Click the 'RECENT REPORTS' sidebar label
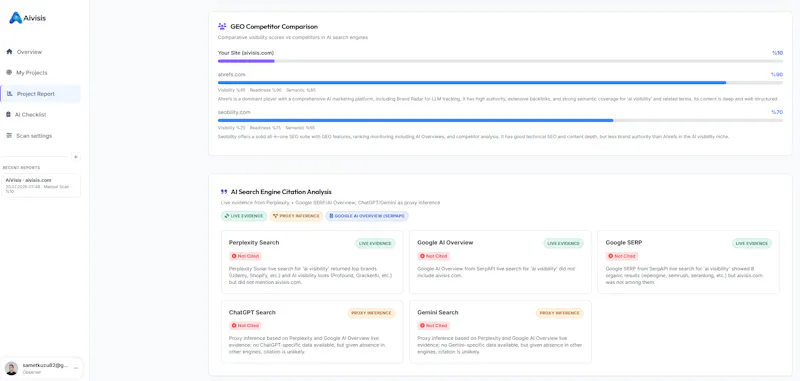Image resolution: width=800 pixels, height=381 pixels. coord(21,167)
